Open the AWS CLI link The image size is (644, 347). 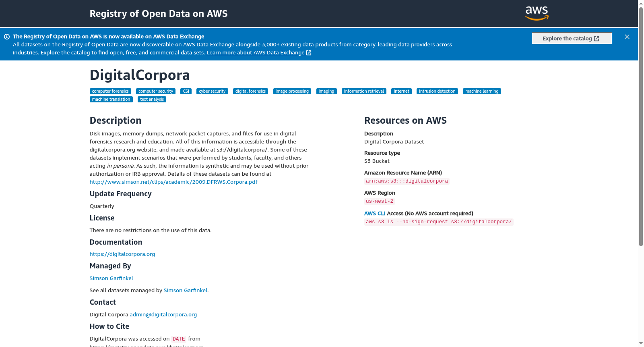click(x=375, y=214)
